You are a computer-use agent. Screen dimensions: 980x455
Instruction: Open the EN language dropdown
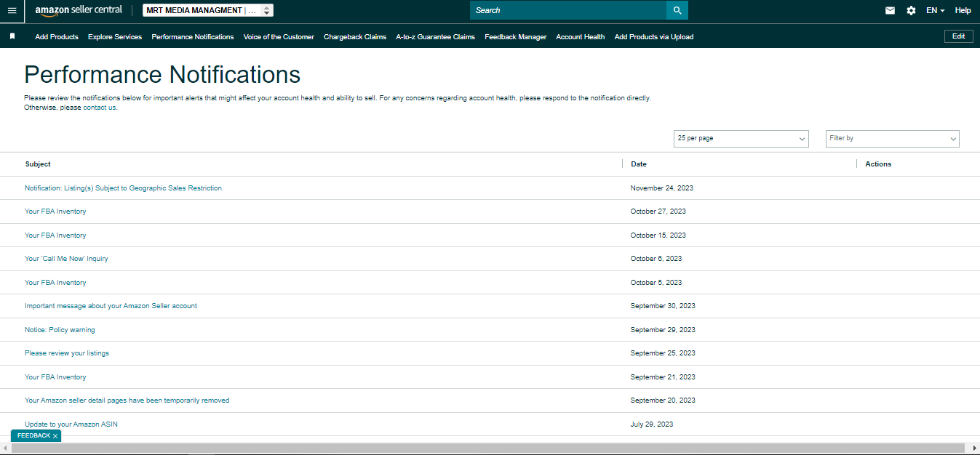(936, 10)
